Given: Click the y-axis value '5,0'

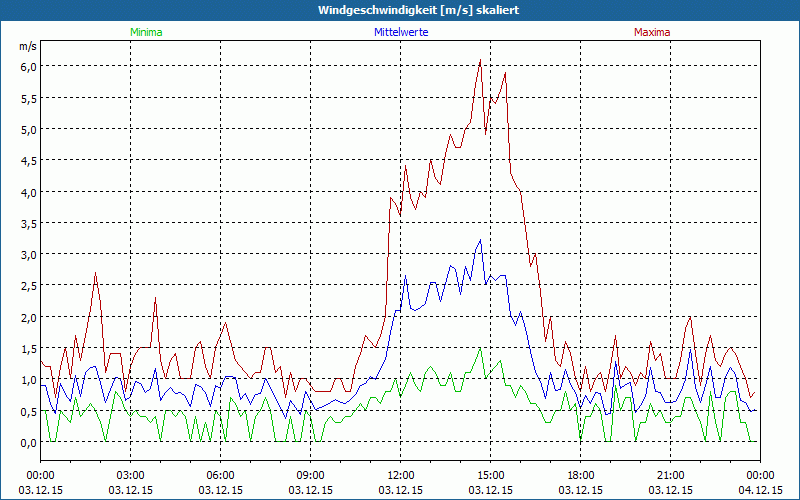Looking at the screenshot, I should pyautogui.click(x=29, y=130).
